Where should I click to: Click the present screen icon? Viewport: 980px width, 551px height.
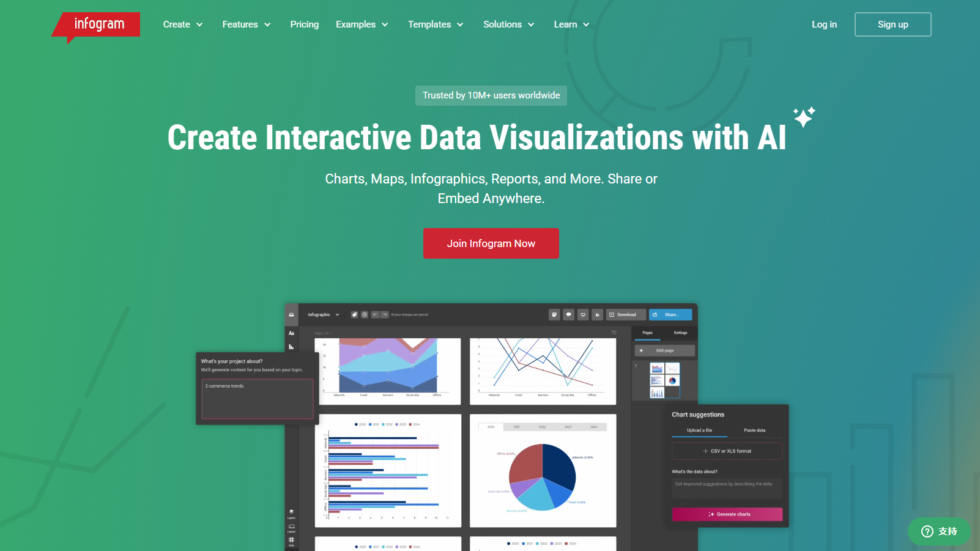pyautogui.click(x=583, y=315)
